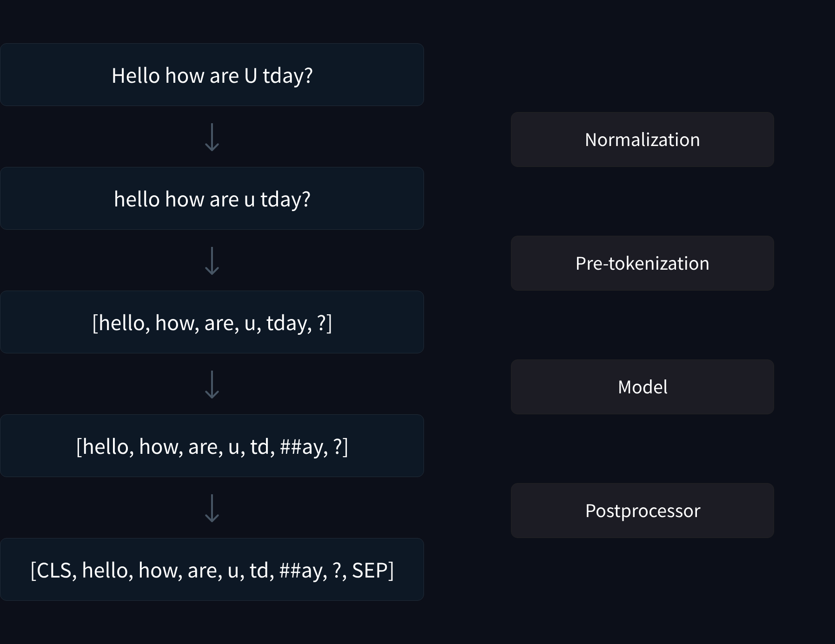Click the Model stage box
835x644 pixels.
pos(642,387)
